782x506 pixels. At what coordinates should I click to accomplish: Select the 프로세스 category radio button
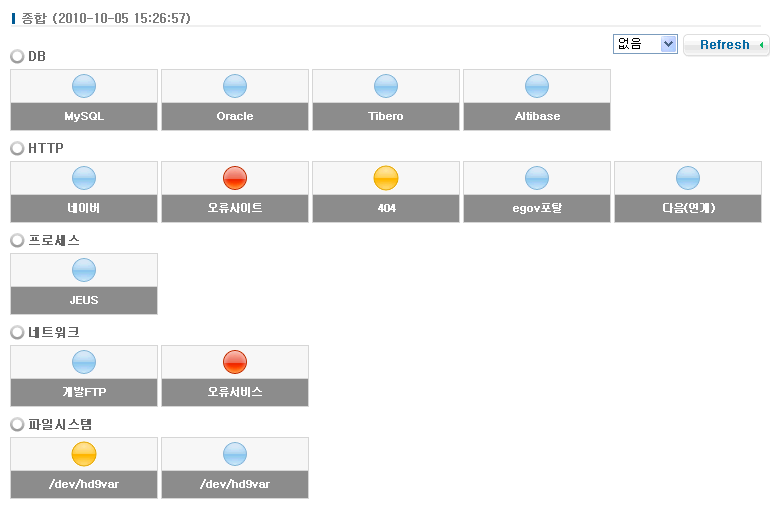(17, 241)
